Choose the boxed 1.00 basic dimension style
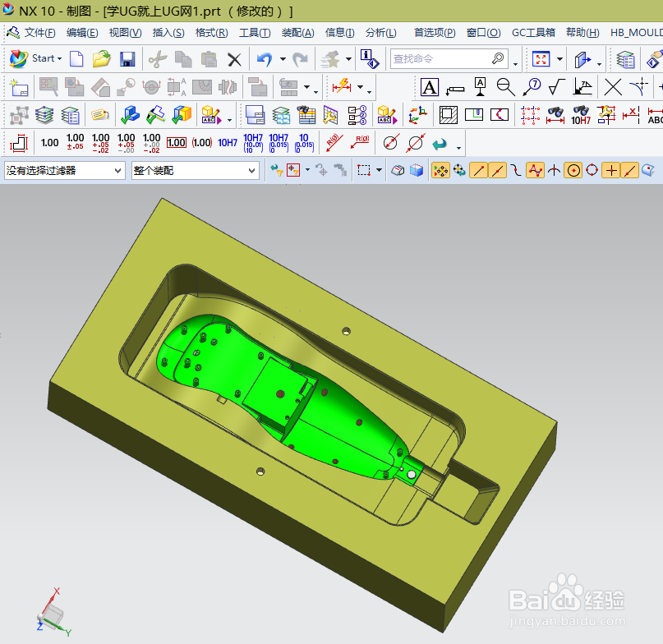The height and width of the screenshot is (644, 663). pyautogui.click(x=177, y=142)
